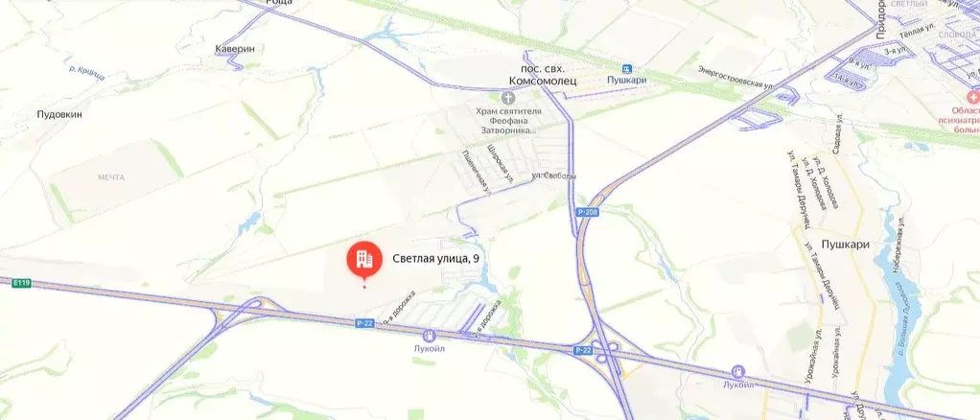Select the E119 green road shield

(x=21, y=283)
